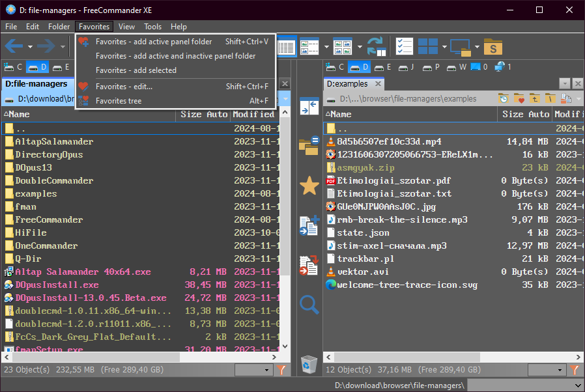The width and height of the screenshot is (585, 392).
Task: Click the Recycle Bin icon
Action: click(309, 364)
